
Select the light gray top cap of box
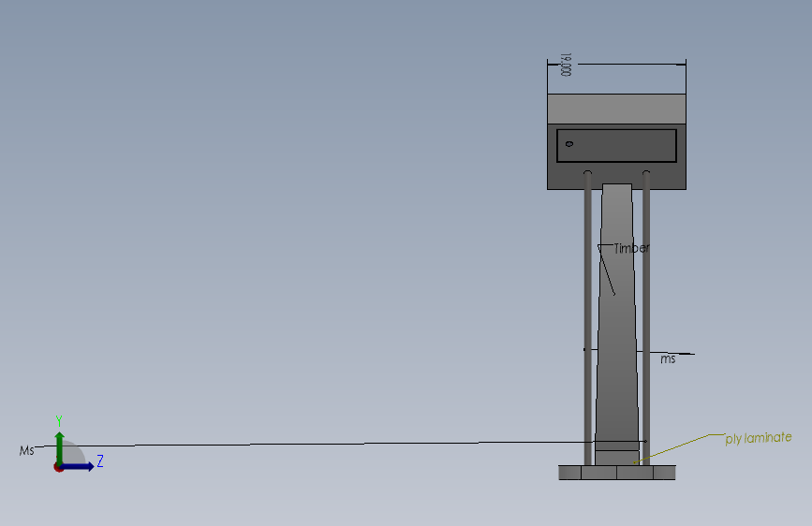[616, 109]
